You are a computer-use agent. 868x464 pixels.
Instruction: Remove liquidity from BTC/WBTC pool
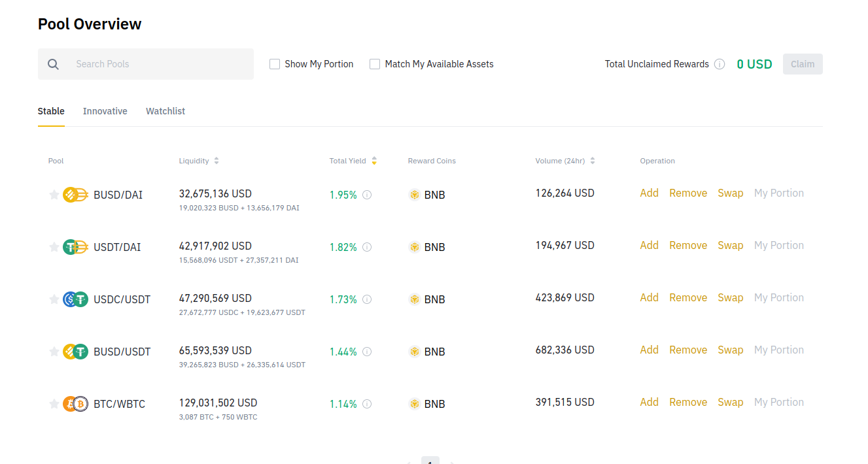pyautogui.click(x=688, y=403)
